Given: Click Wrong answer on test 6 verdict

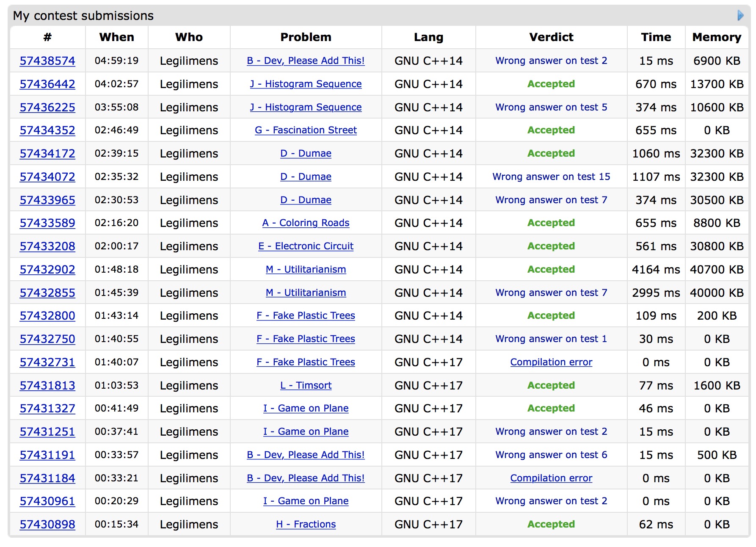Looking at the screenshot, I should pyautogui.click(x=551, y=455).
